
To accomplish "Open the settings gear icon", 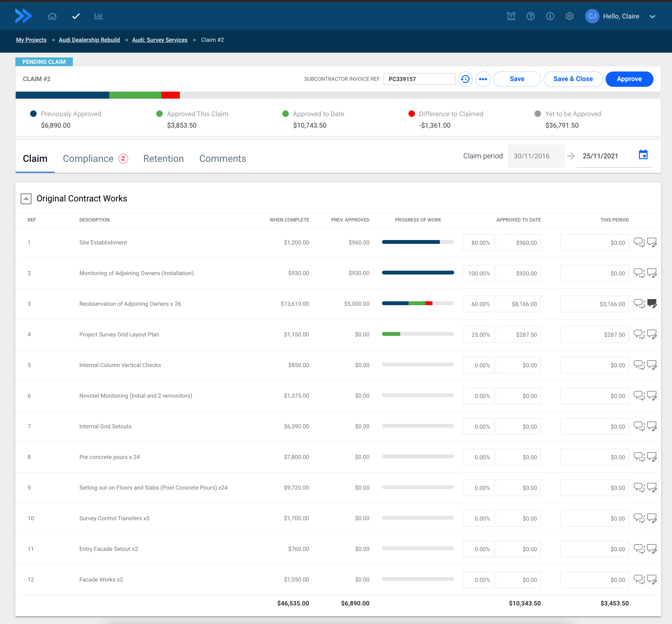I will [569, 16].
